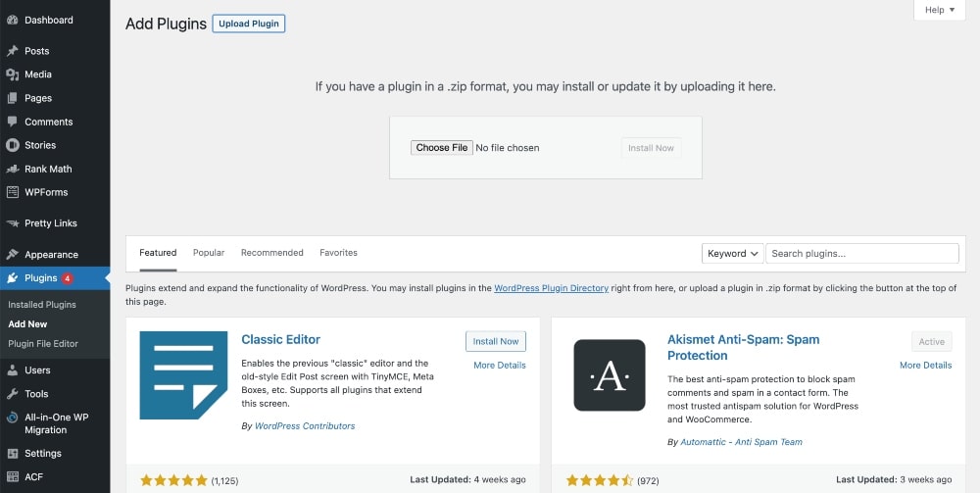The image size is (980, 493).
Task: Click the All-in-One WP Migration icon
Action: point(13,418)
